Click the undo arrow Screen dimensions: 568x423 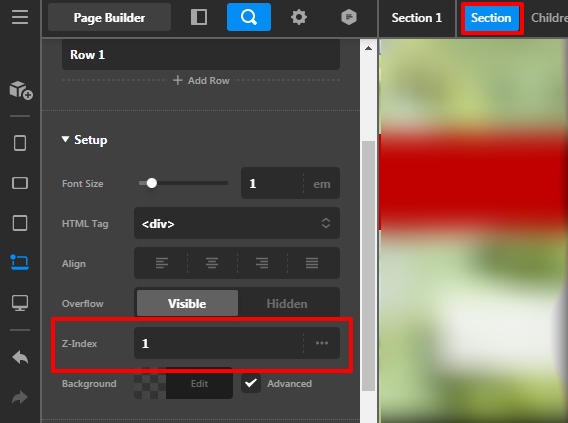(x=20, y=358)
